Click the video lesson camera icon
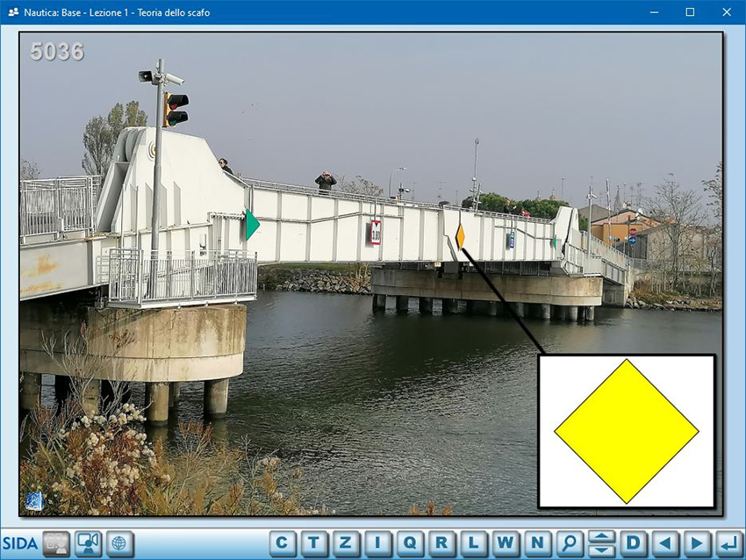Image resolution: width=746 pixels, height=560 pixels. pos(88,543)
